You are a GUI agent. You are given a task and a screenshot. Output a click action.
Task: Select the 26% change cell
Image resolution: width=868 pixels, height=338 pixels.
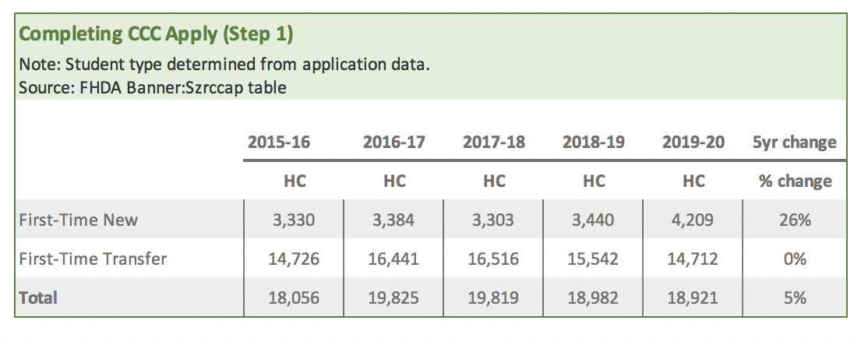795,220
